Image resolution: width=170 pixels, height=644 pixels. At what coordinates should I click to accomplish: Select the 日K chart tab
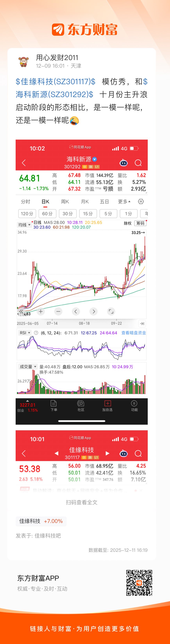45,201
